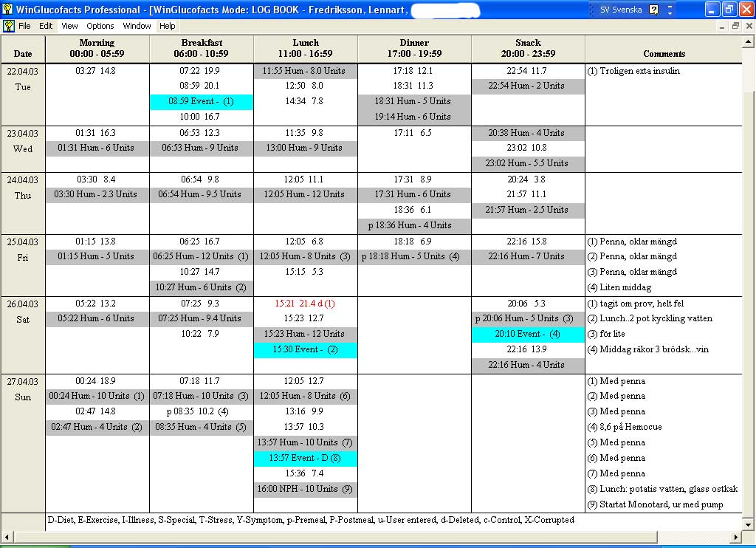Click the comment '(9) Startat Monotard, ur med pump'
The image size is (756, 548).
655,504
